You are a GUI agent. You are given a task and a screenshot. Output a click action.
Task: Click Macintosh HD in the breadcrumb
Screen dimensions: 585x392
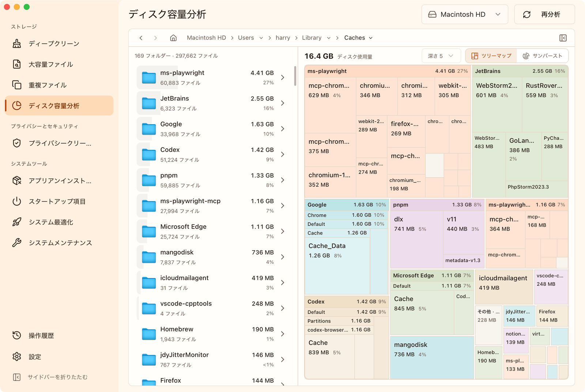206,38
